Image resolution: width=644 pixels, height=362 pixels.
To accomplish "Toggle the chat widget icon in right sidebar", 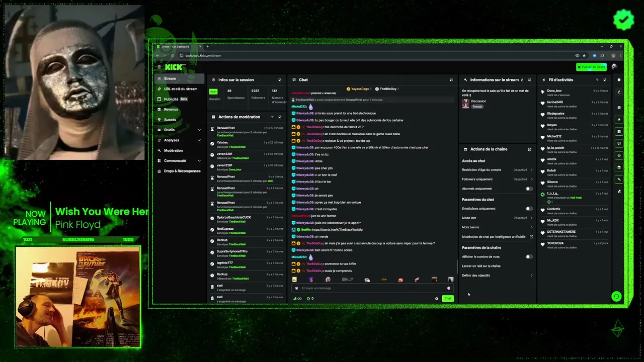I will pyautogui.click(x=619, y=143).
